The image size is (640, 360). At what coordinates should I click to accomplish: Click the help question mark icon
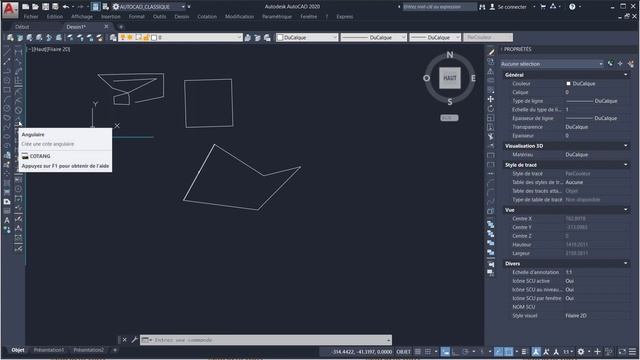pos(572,7)
